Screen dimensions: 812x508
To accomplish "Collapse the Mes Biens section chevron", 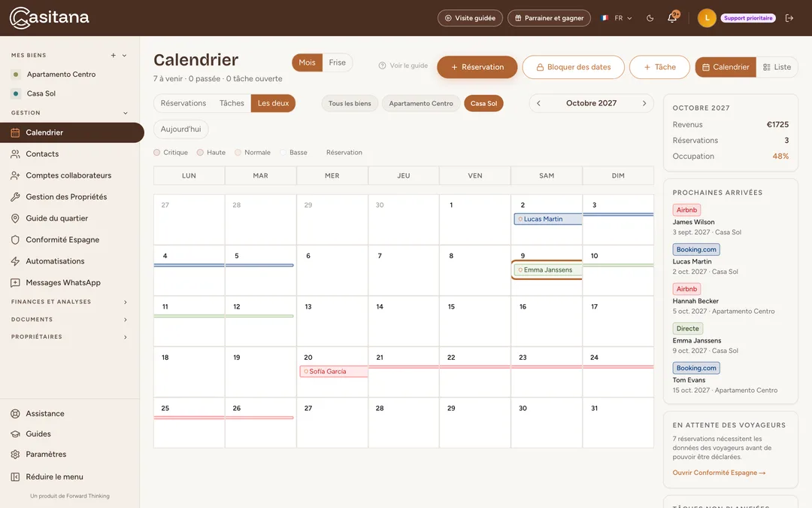I will coord(124,56).
